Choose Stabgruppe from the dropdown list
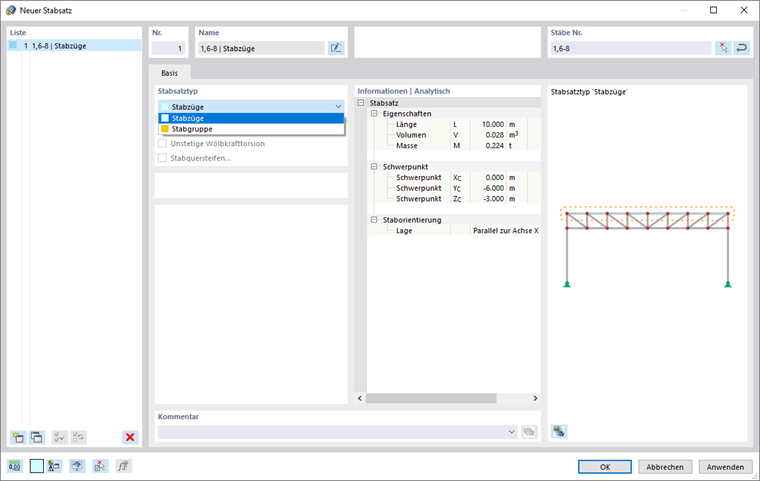The width and height of the screenshot is (760, 481). [x=251, y=129]
